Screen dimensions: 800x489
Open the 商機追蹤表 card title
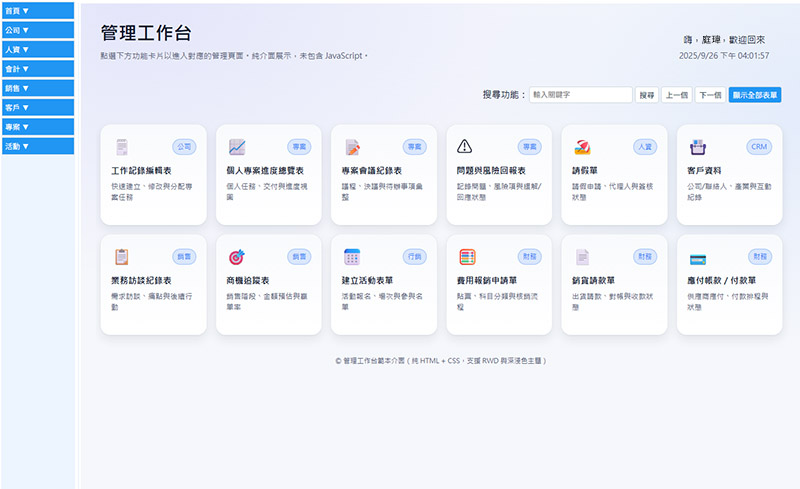pos(247,280)
